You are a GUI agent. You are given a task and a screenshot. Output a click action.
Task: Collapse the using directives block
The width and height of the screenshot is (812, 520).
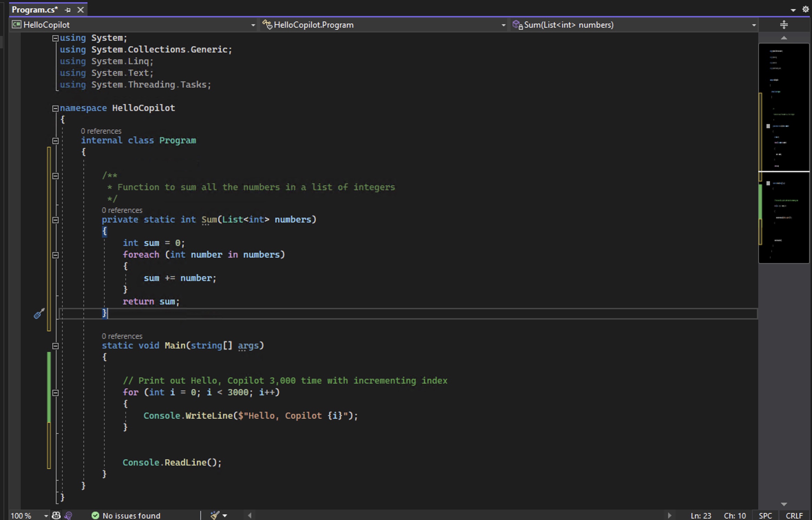pyautogui.click(x=55, y=38)
